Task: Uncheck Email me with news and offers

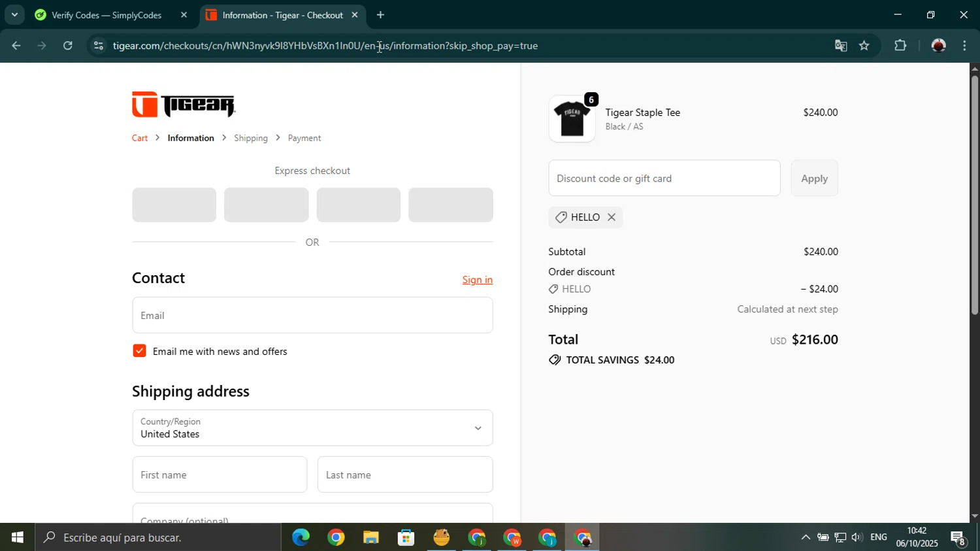Action: coord(139,351)
